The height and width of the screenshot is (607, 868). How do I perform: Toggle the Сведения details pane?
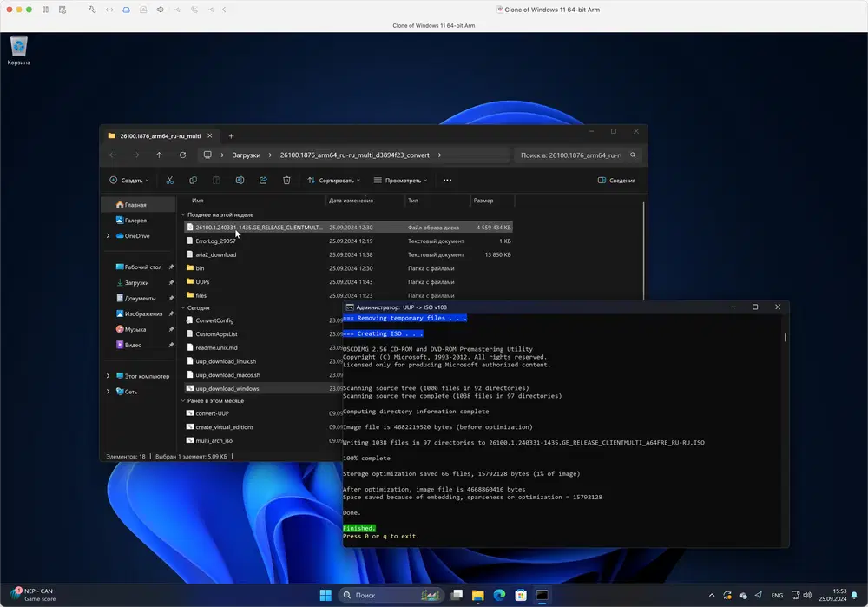(x=616, y=181)
